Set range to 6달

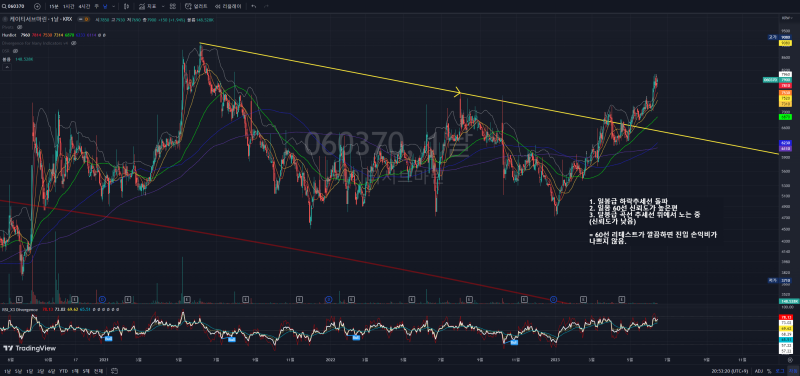(52, 371)
